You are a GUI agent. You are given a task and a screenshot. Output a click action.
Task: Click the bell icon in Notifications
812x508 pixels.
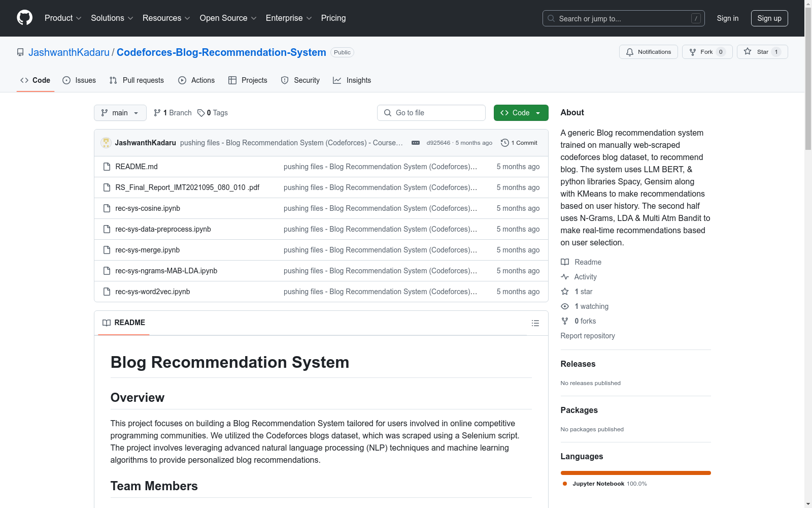click(x=630, y=52)
